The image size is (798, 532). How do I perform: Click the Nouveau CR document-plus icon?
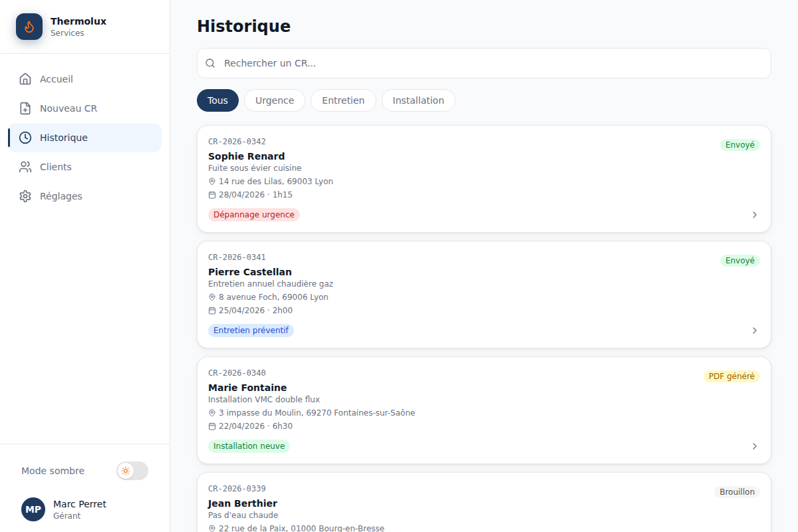click(25, 108)
